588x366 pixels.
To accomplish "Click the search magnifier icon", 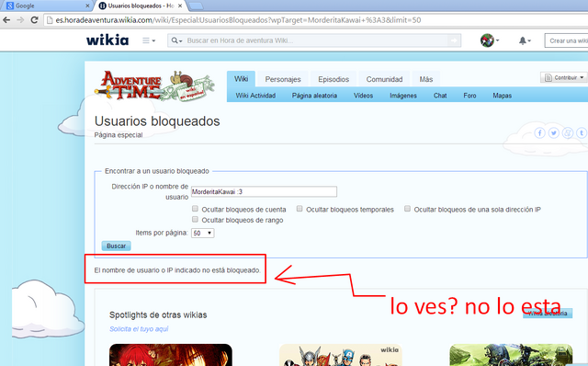I will [x=176, y=40].
